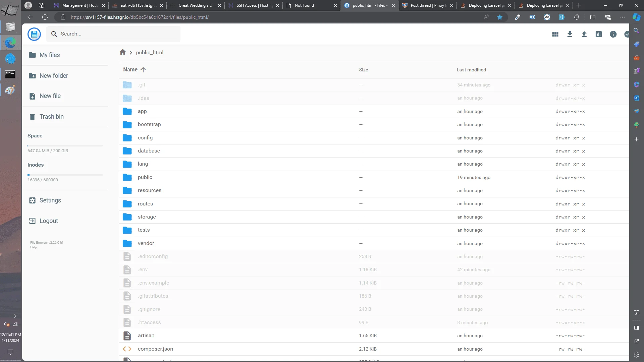This screenshot has width=644, height=362.
Task: Switch the file listing view mode
Action: pos(555,34)
